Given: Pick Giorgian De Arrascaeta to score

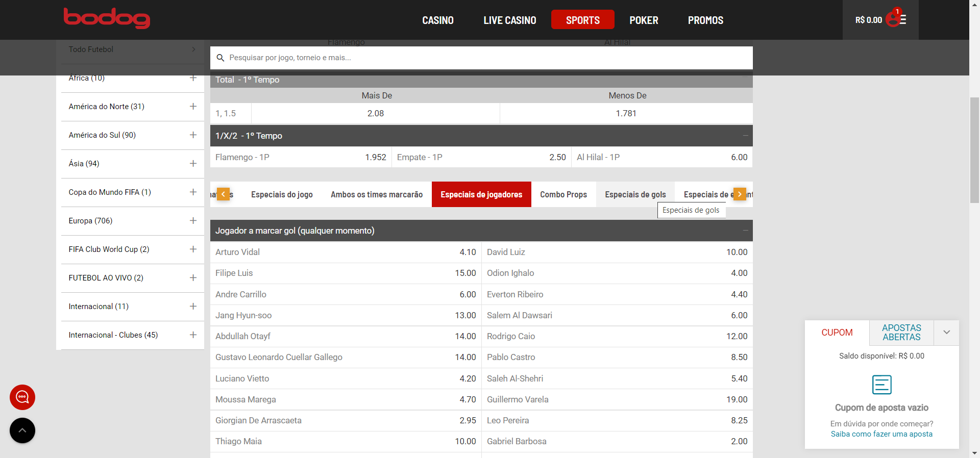Looking at the screenshot, I should tap(346, 420).
